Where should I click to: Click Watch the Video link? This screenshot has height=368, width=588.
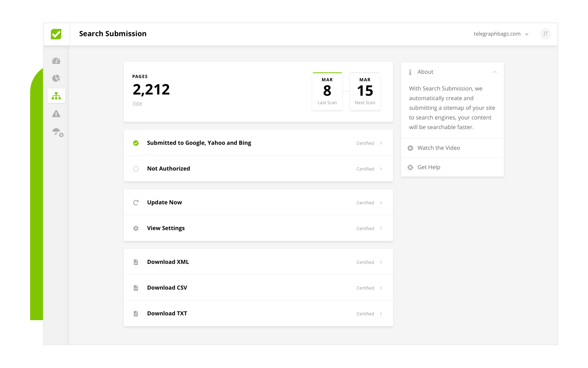[x=438, y=148]
